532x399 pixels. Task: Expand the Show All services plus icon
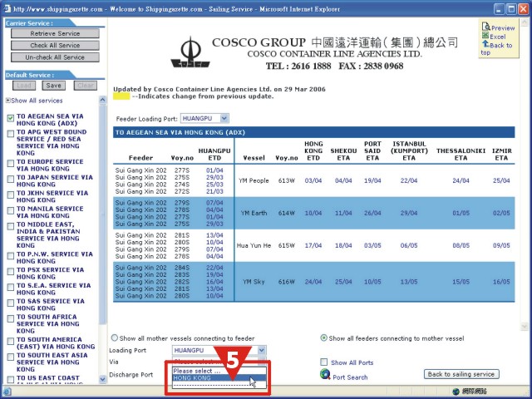point(7,101)
